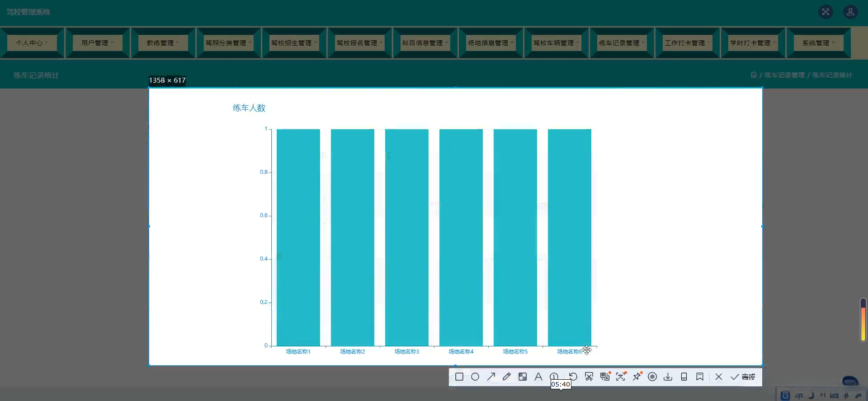
Task: Open the 学时打卡管理 menu
Action: pyautogui.click(x=753, y=43)
